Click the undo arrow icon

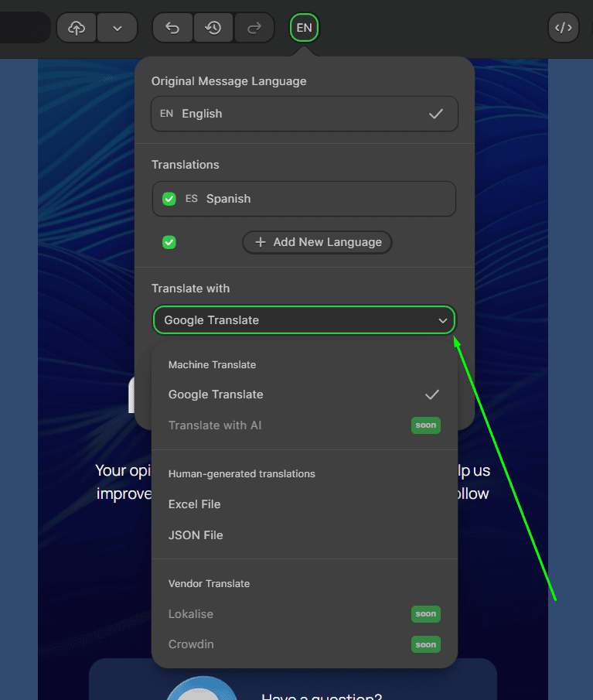(172, 28)
